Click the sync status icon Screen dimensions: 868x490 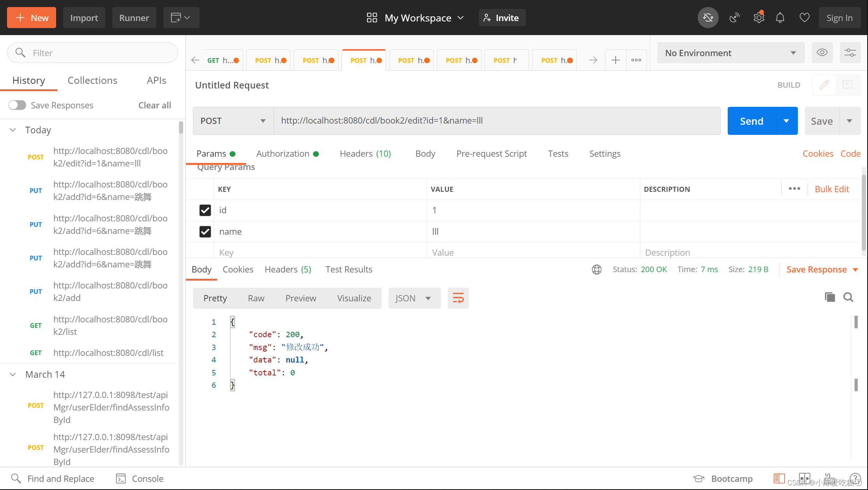[x=708, y=18]
